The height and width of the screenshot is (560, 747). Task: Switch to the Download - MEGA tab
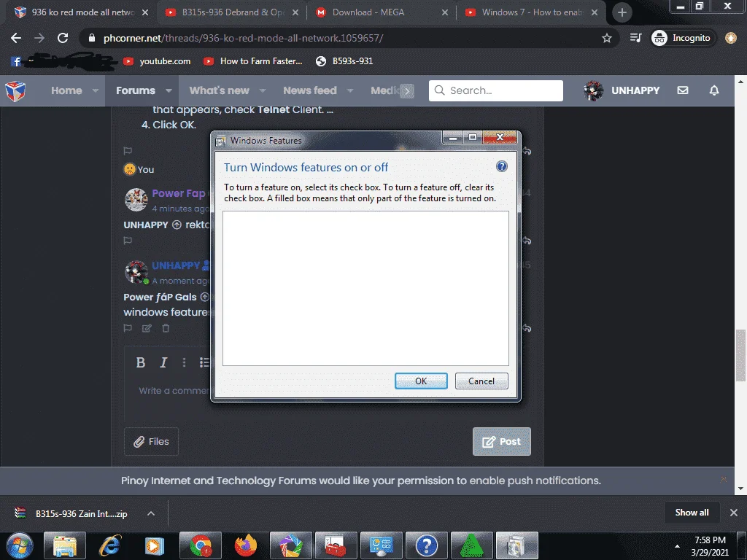381,12
